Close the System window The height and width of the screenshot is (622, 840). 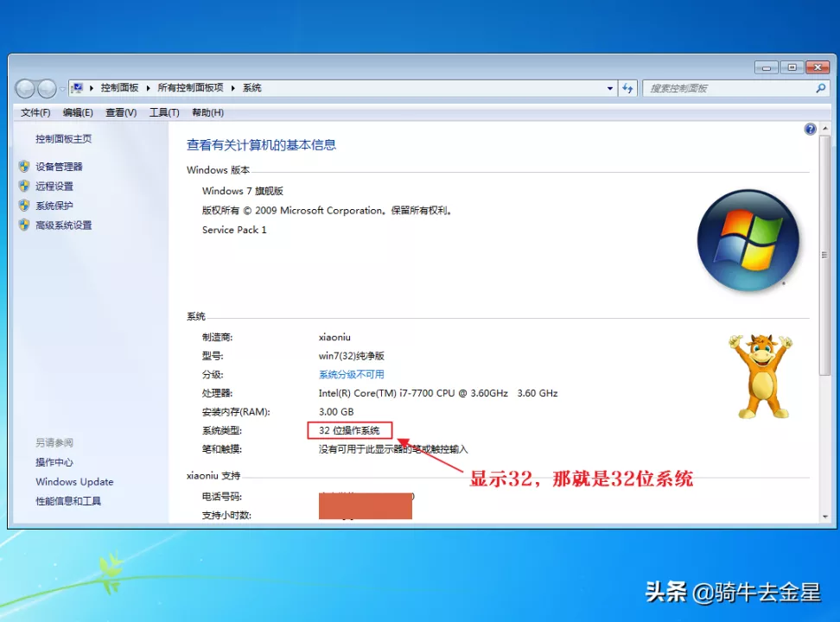click(x=818, y=67)
